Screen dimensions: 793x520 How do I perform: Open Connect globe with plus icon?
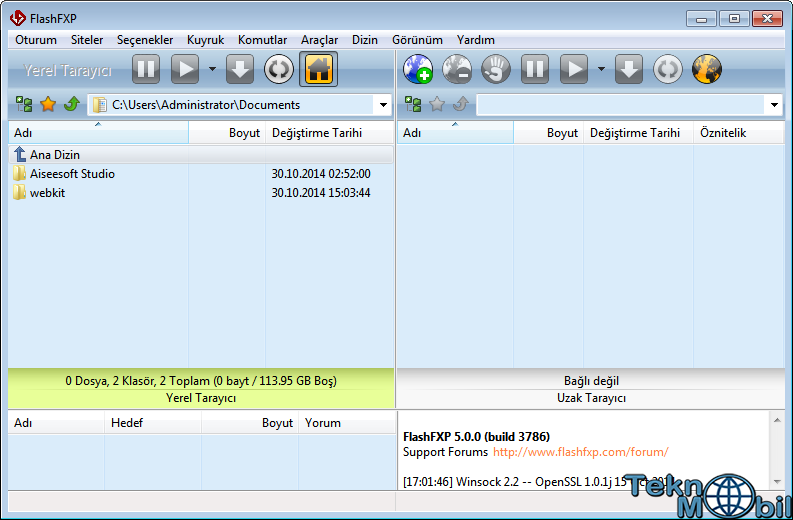[418, 69]
